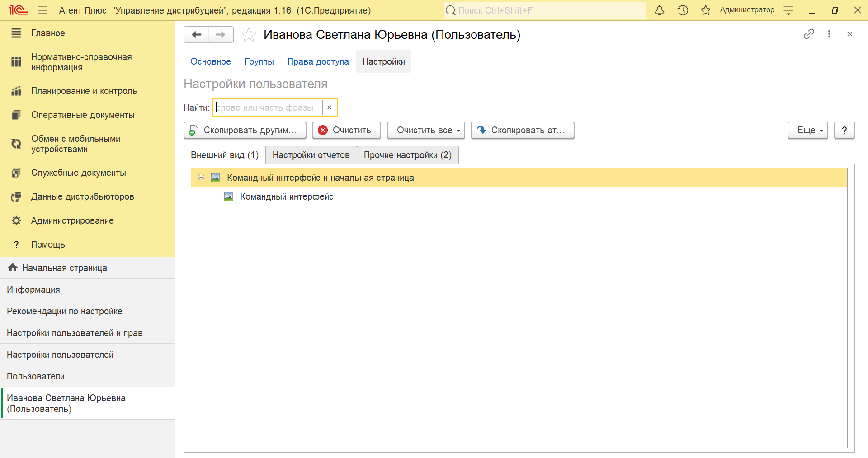Switch to the Информация open window
This screenshot has width=868, height=458.
[x=87, y=290]
